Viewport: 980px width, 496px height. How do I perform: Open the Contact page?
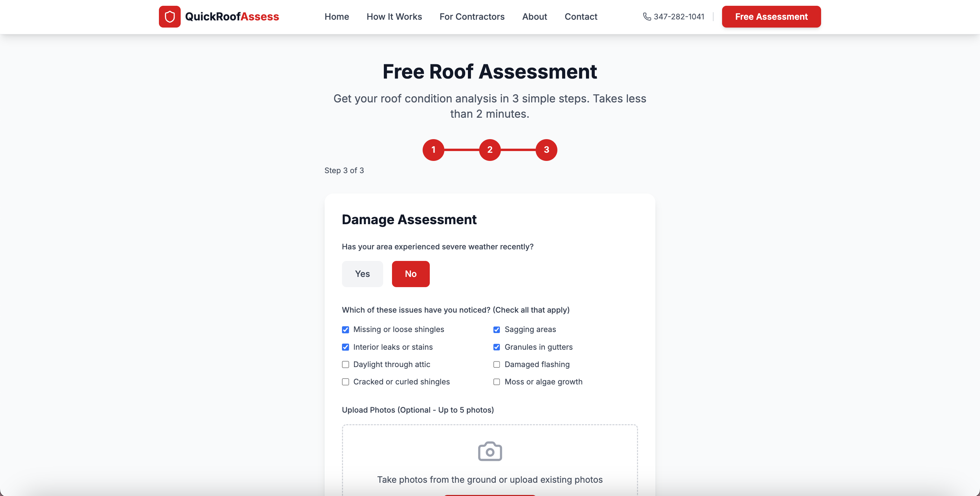pyautogui.click(x=581, y=17)
